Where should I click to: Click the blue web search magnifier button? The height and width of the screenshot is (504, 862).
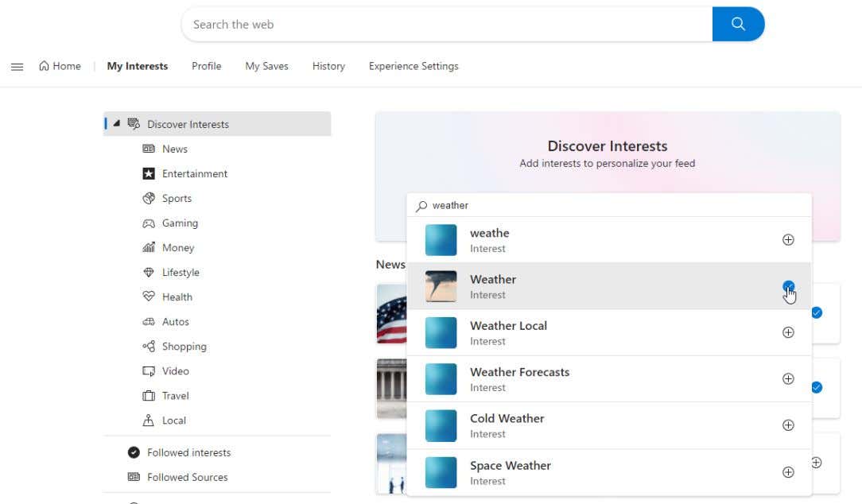point(738,24)
